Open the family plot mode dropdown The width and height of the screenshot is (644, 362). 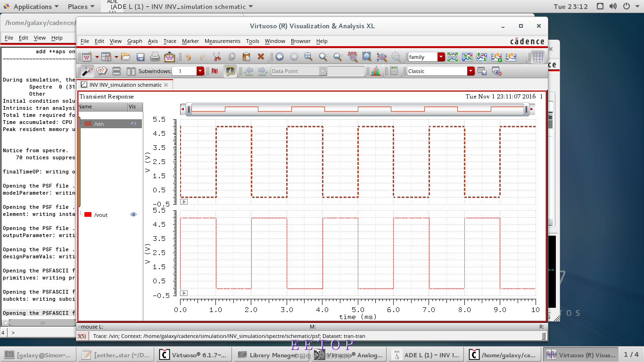pos(441,57)
